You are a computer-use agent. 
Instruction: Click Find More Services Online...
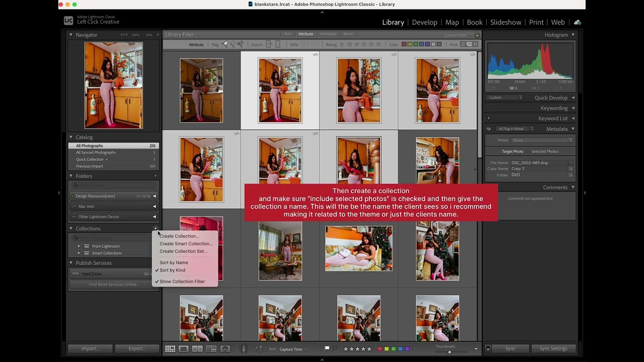pyautogui.click(x=114, y=285)
